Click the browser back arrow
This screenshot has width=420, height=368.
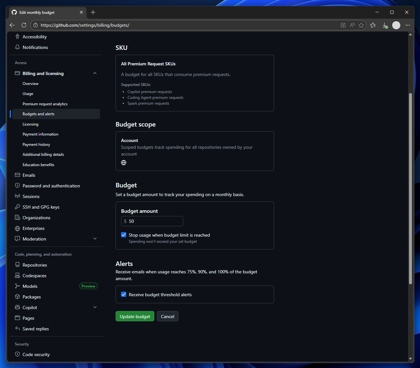point(12,25)
